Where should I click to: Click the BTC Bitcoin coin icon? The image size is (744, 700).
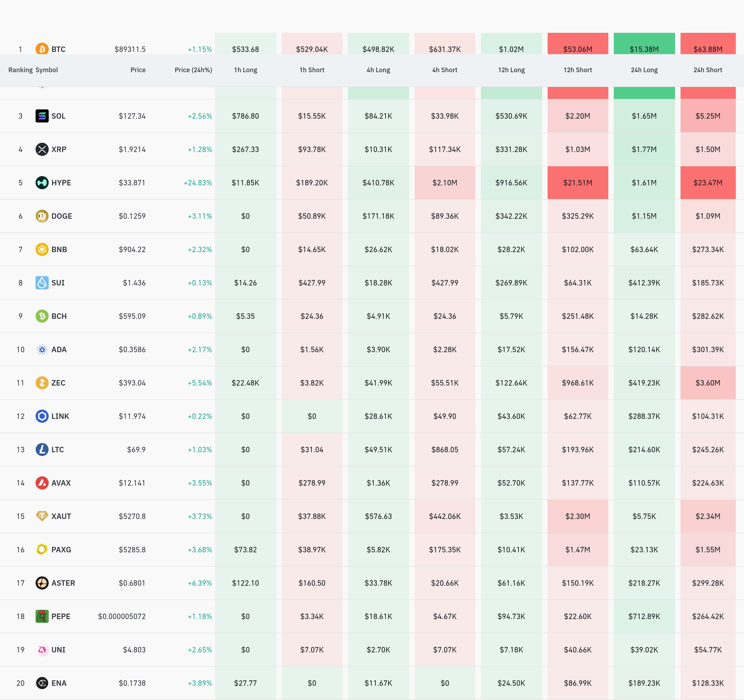click(42, 49)
